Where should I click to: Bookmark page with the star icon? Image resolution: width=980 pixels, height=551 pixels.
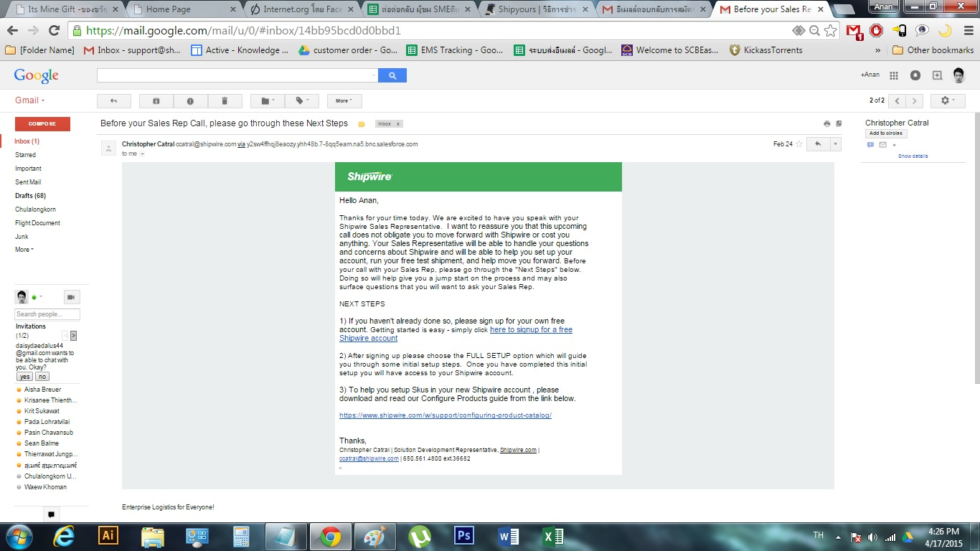pos(830,31)
